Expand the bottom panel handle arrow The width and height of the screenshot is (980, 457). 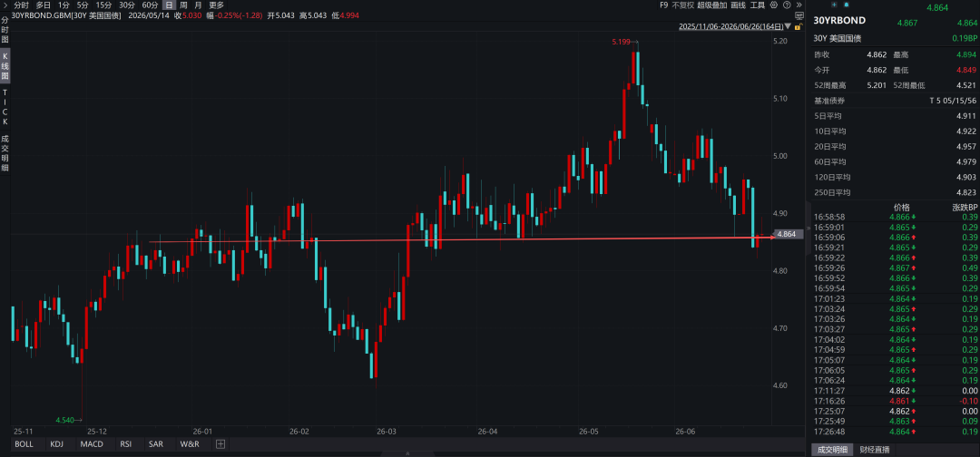click(x=408, y=453)
